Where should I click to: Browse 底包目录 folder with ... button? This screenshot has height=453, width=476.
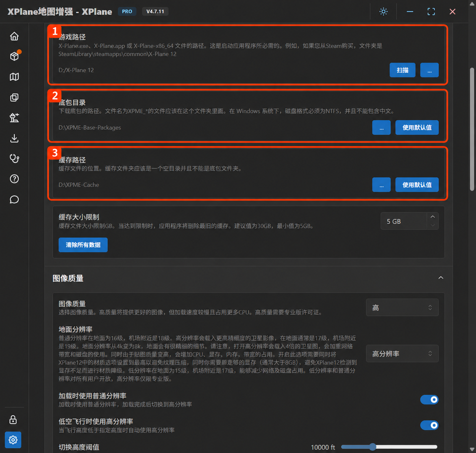tap(381, 127)
